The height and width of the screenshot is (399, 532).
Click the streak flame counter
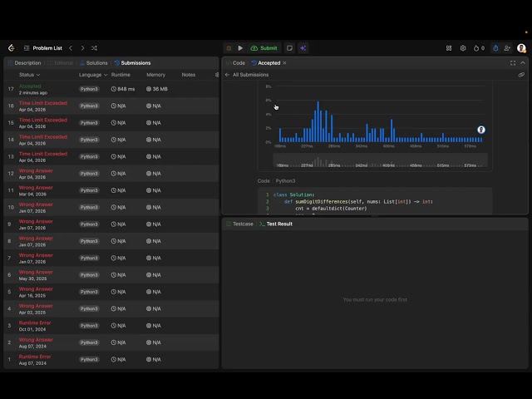479,48
